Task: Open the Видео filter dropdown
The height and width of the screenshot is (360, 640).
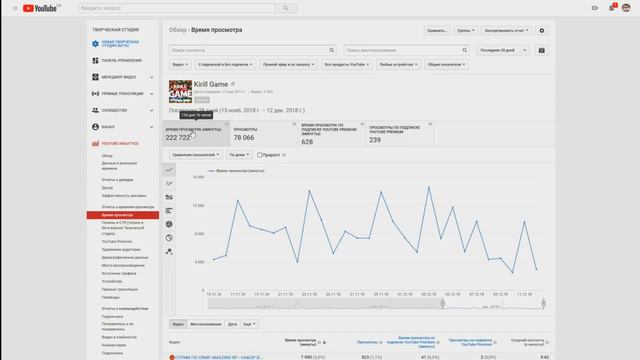Action: coord(180,64)
